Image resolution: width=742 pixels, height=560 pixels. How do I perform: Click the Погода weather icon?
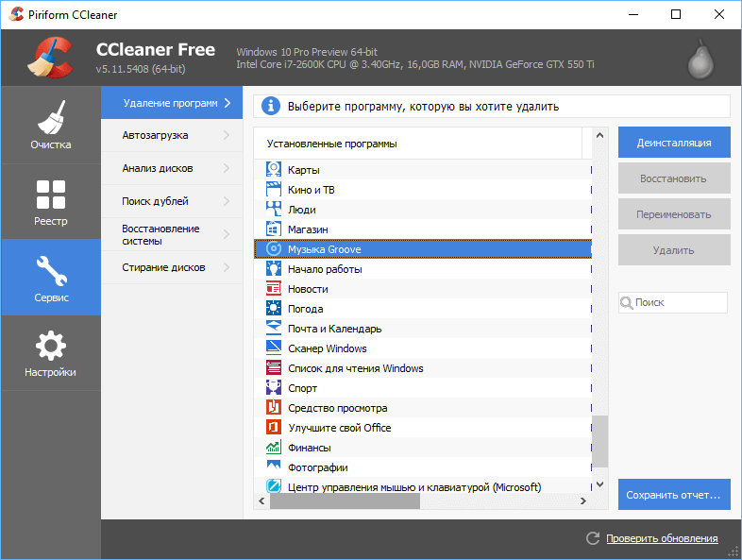[x=274, y=309]
